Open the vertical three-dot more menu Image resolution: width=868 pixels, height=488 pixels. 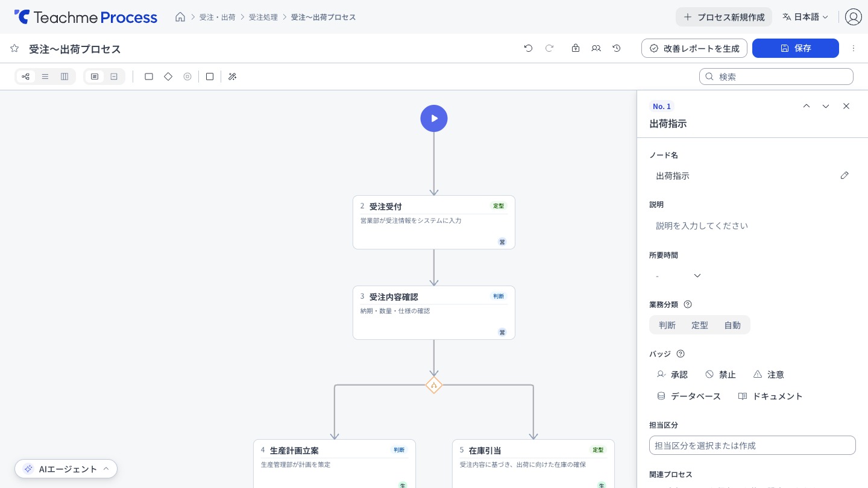(x=854, y=48)
